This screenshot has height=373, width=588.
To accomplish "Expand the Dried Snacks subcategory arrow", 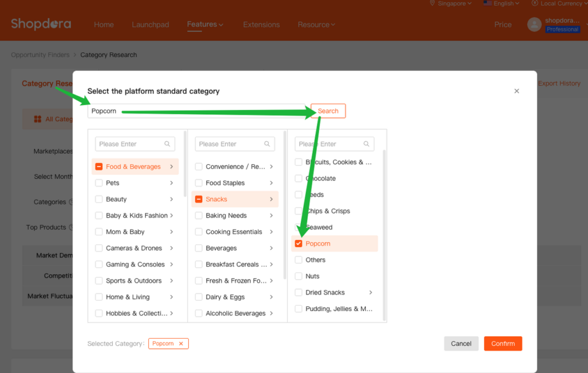I will [370, 293].
